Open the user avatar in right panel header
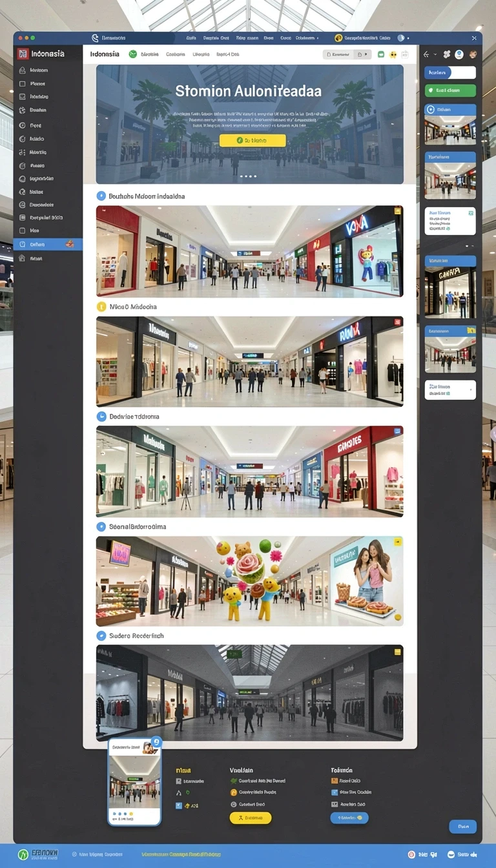Screen dimensions: 496x868 pyautogui.click(x=473, y=55)
